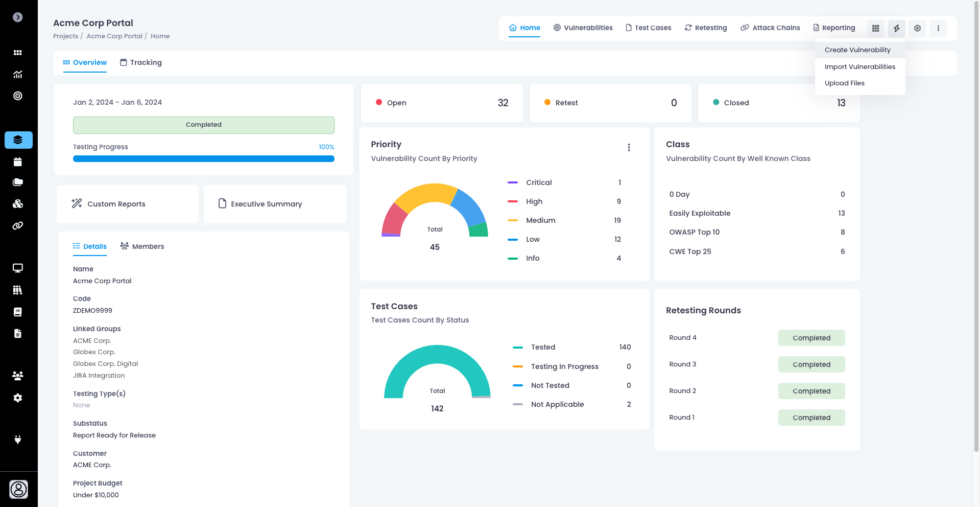Image resolution: width=980 pixels, height=507 pixels.
Task: Open the Members tab
Action: 142,246
